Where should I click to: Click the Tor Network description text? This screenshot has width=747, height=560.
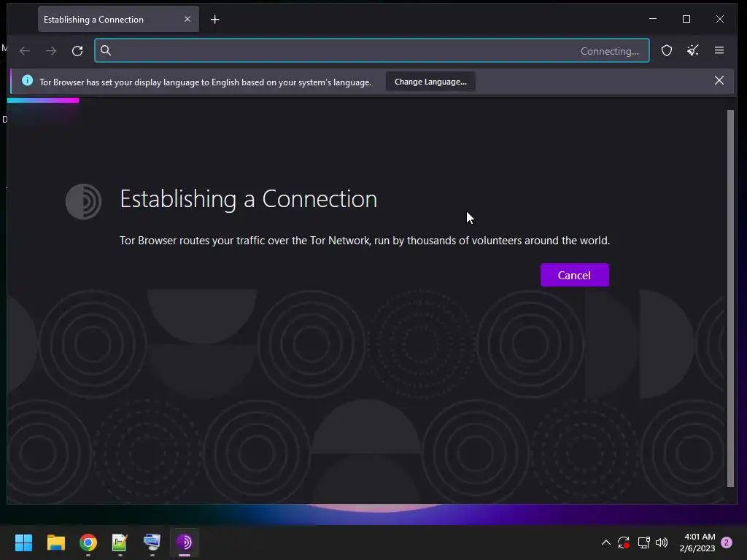pyautogui.click(x=365, y=241)
